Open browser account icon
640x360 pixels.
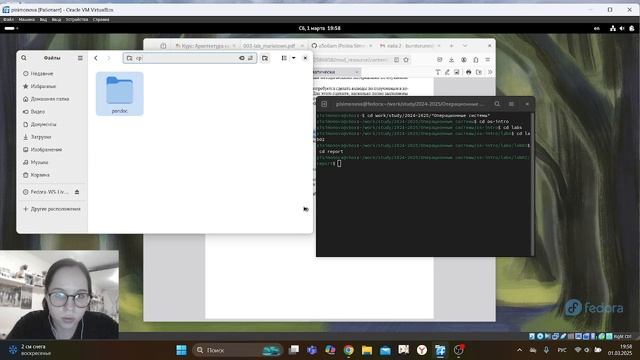coord(464,60)
